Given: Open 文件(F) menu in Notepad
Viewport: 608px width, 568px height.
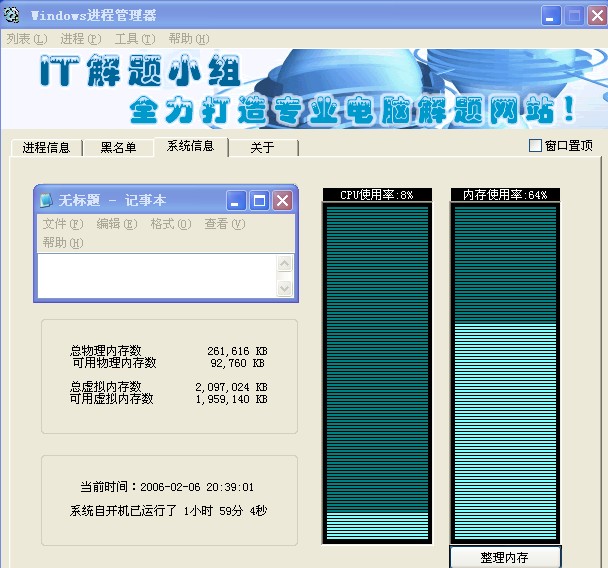Looking at the screenshot, I should 63,224.
